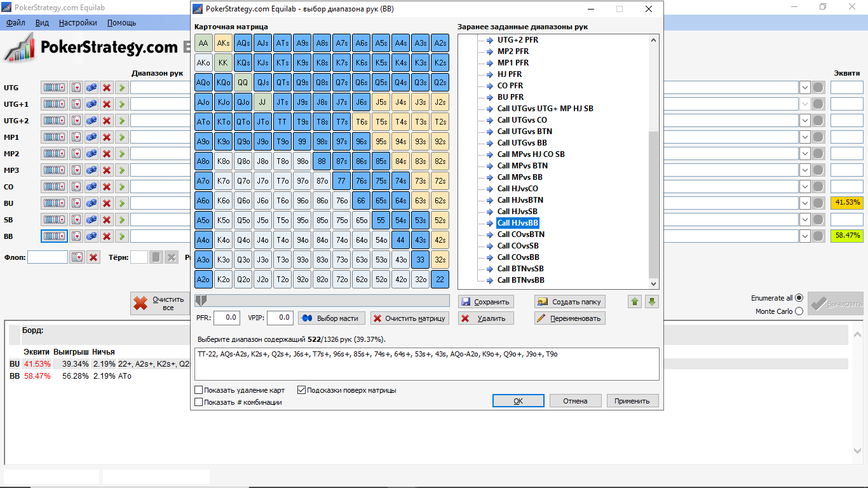Open the BU range dropdown arrow

[805, 203]
